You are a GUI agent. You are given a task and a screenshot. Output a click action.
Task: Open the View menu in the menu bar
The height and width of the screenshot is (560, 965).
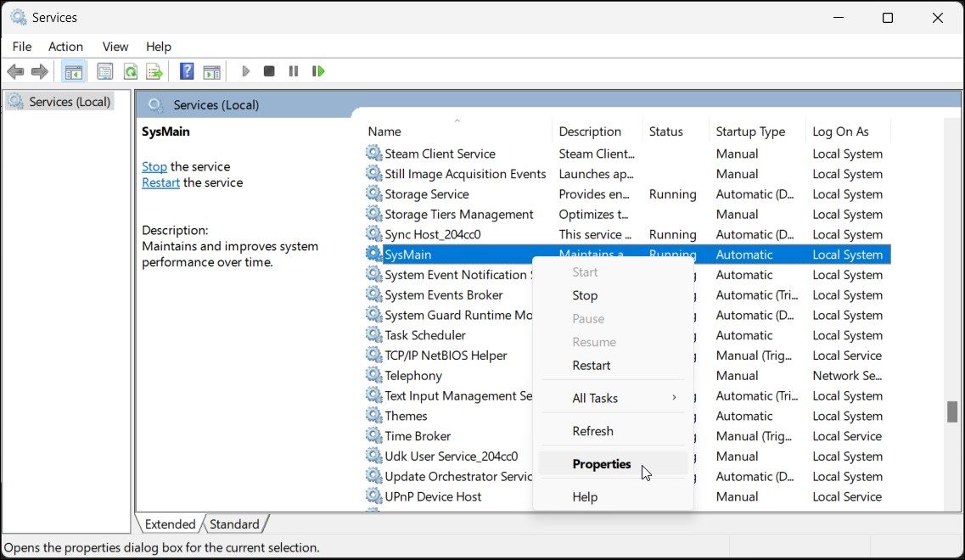coord(115,47)
